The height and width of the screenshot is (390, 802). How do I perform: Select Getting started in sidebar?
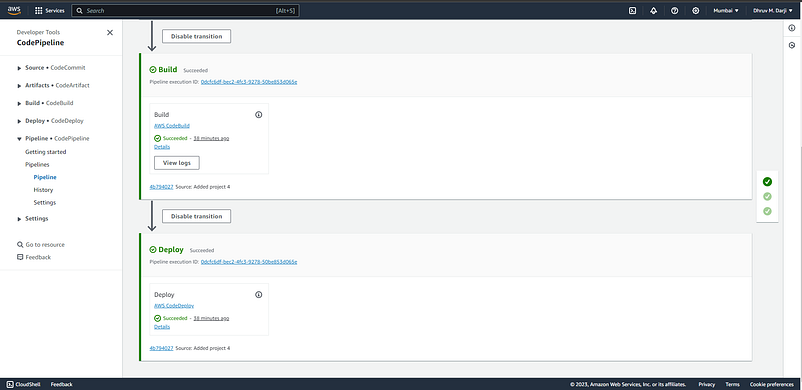point(46,152)
